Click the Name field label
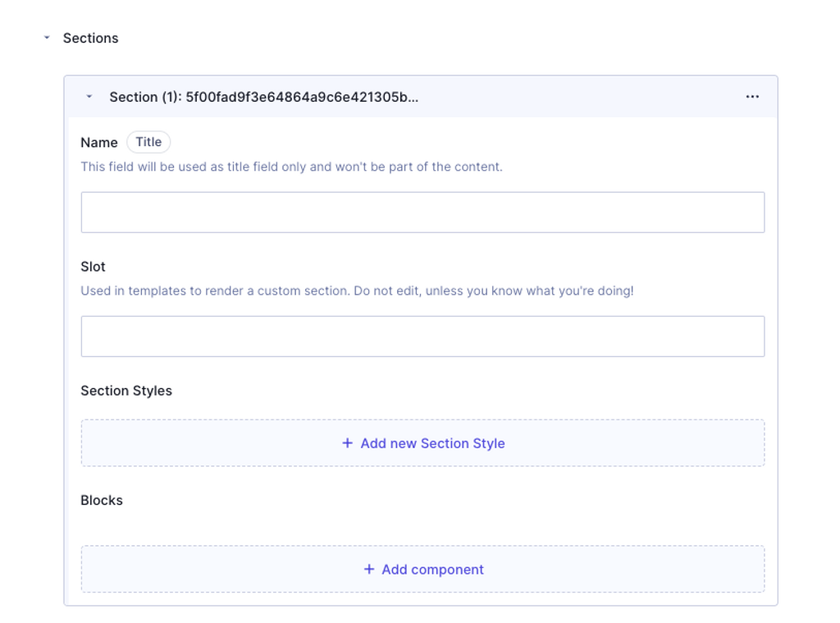This screenshot has width=840, height=623. point(99,143)
